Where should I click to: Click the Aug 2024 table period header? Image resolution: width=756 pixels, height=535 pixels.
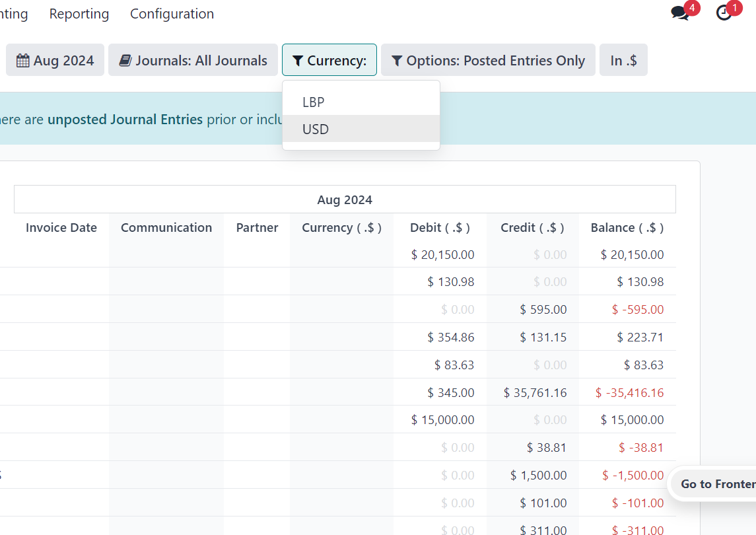click(x=345, y=199)
